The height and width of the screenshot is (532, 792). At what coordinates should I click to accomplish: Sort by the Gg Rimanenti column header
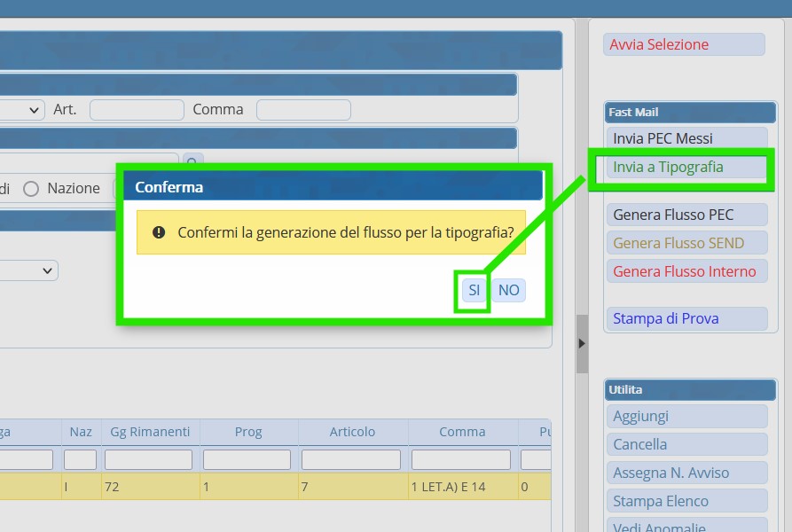point(150,432)
